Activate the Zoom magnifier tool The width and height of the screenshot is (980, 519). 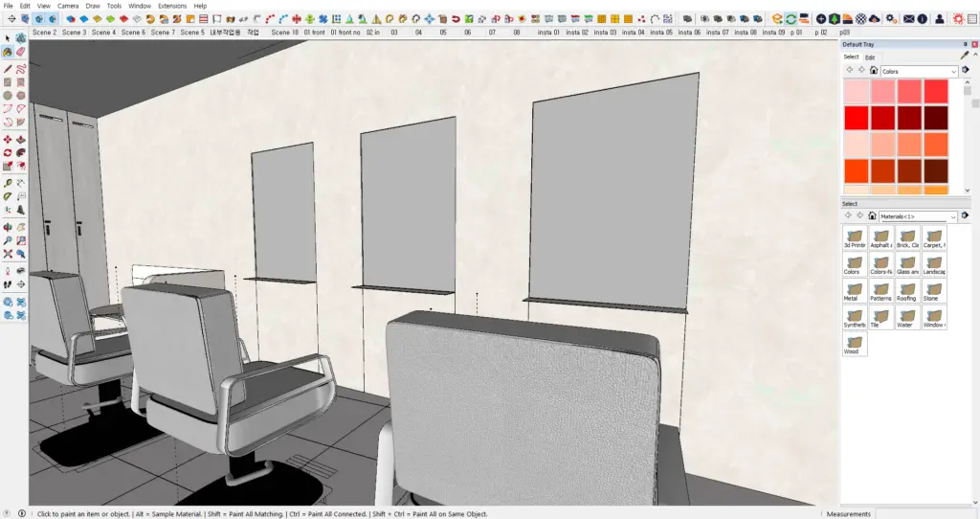[x=8, y=240]
